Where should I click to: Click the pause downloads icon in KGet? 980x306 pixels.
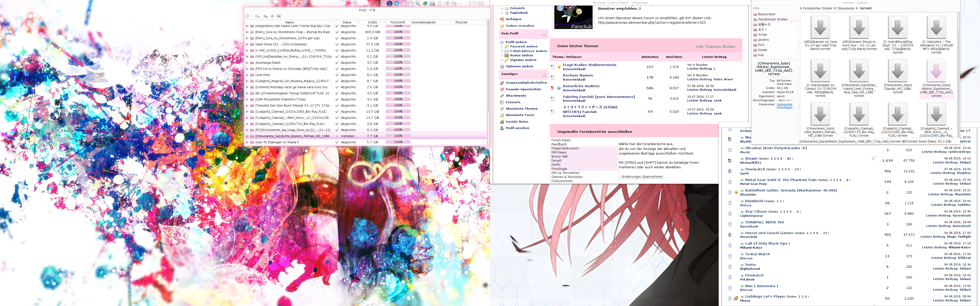pyautogui.click(x=265, y=16)
